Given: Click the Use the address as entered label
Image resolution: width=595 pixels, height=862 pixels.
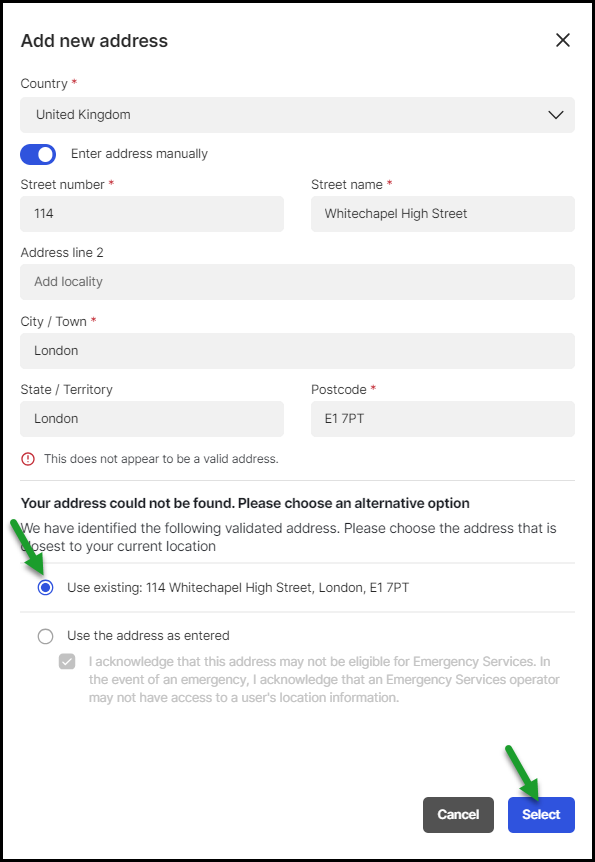Looking at the screenshot, I should [x=148, y=636].
